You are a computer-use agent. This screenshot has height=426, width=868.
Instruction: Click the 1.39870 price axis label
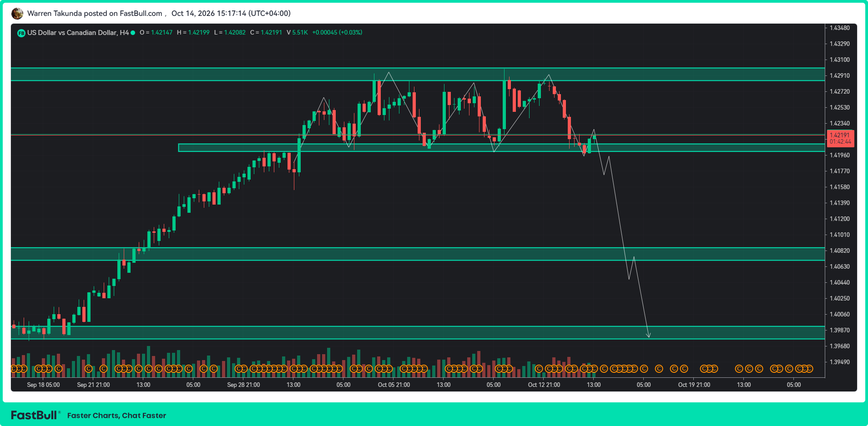840,330
